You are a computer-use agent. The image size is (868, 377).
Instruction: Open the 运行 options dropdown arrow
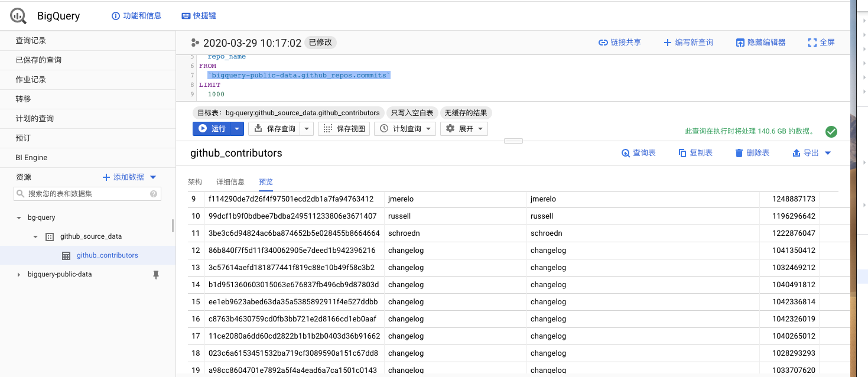tap(237, 129)
